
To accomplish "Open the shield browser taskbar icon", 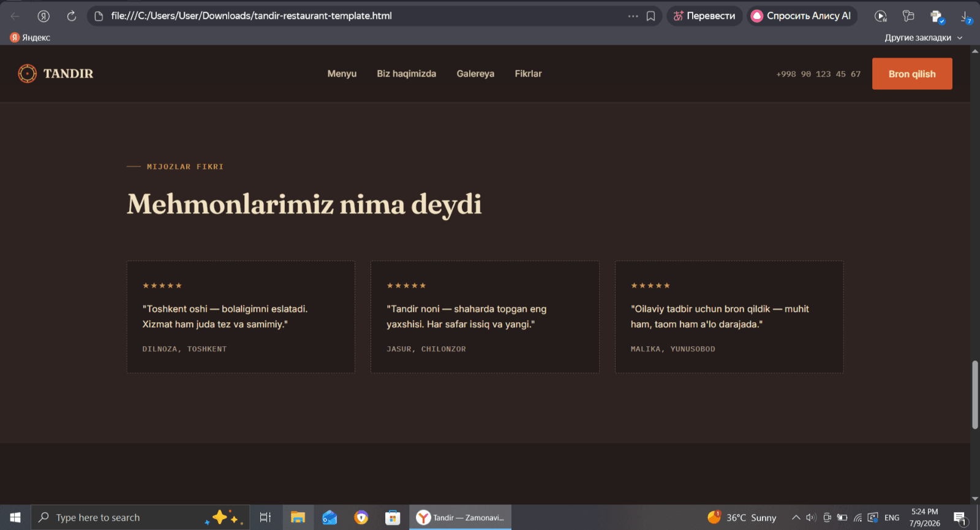I will [x=361, y=518].
